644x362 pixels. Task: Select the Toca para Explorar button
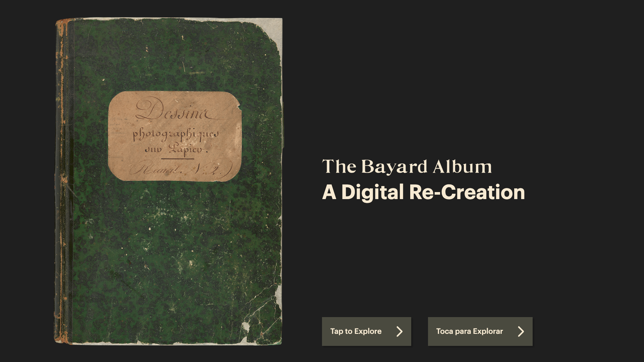click(480, 331)
